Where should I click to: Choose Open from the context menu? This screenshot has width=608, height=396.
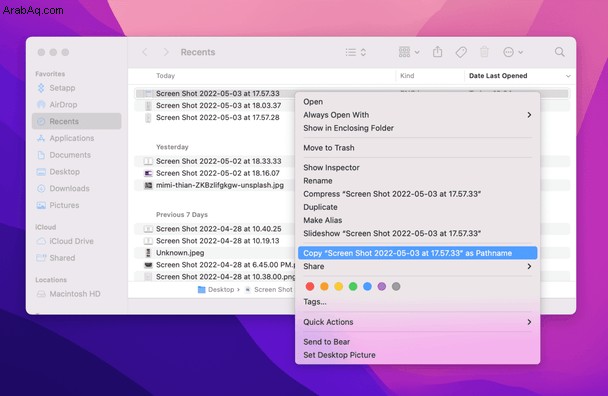point(418,102)
